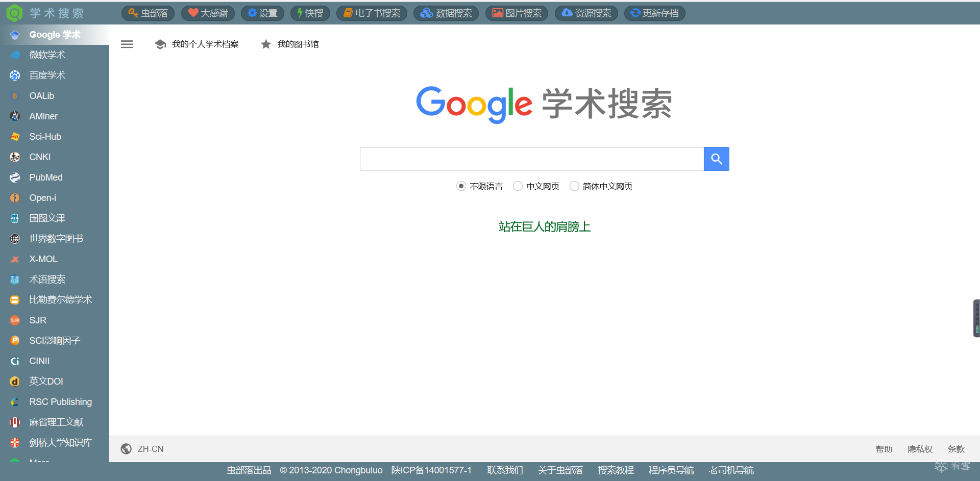The width and height of the screenshot is (980, 481).
Task: Open the 联系我们 link
Action: tap(505, 470)
